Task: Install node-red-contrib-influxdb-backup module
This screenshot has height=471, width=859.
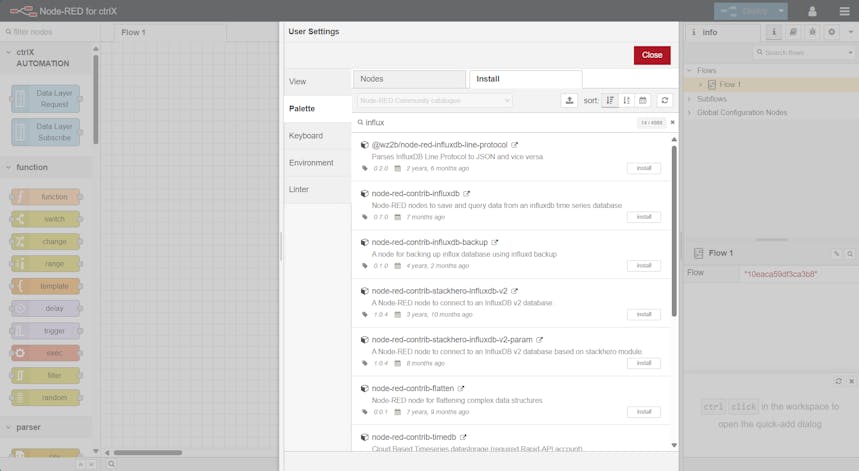Action: (643, 266)
